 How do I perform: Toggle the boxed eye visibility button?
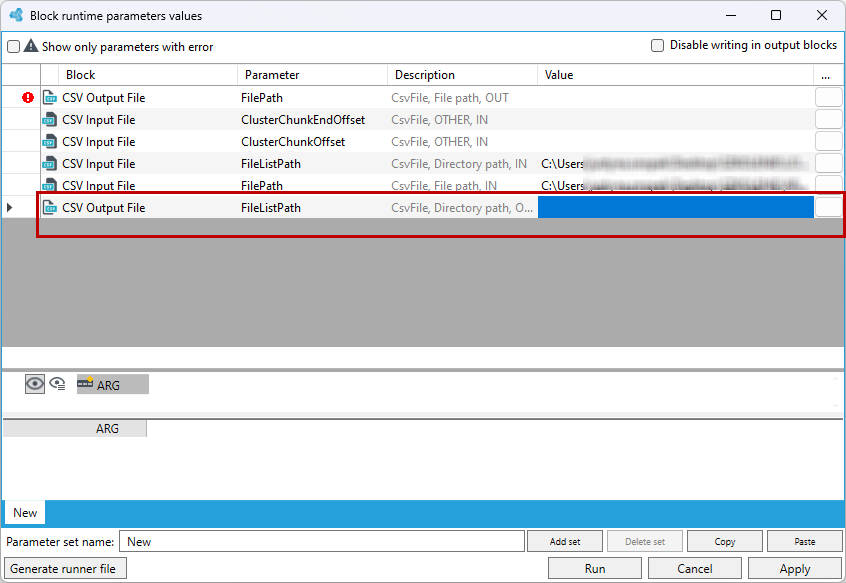pos(35,384)
